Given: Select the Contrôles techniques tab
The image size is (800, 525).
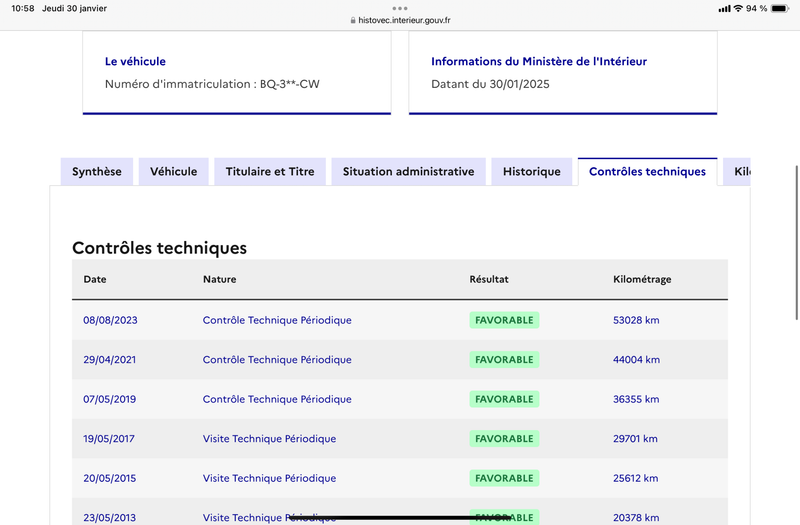Looking at the screenshot, I should 647,172.
